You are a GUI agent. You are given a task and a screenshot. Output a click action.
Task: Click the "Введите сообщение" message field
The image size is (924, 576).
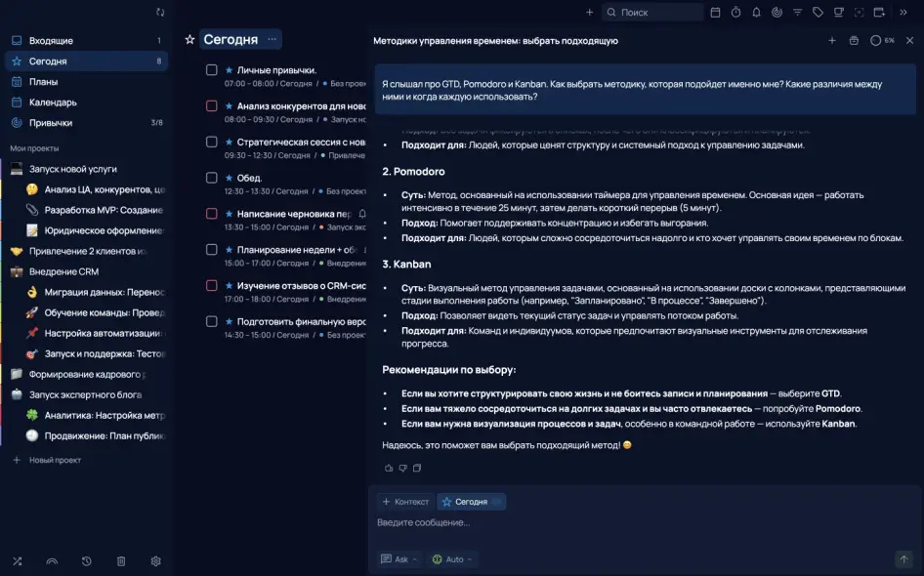click(x=586, y=523)
